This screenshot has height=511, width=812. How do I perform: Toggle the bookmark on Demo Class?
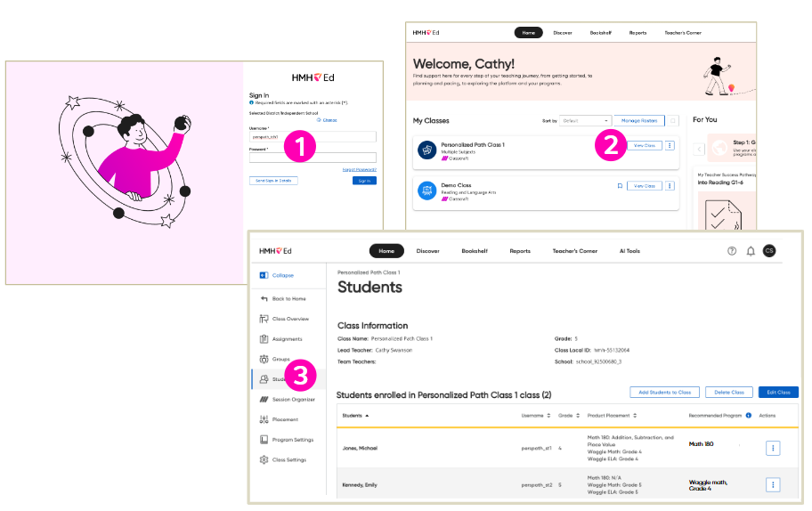tap(619, 186)
